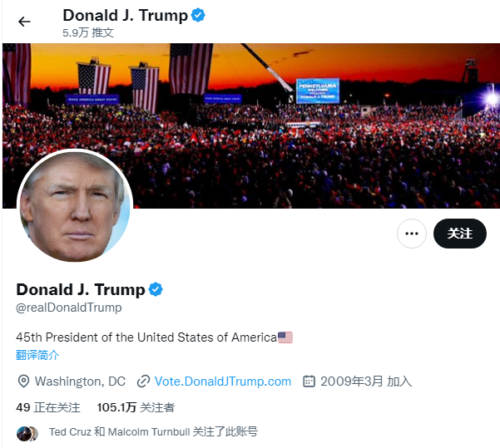Open the 105.1万 关注者 followers list
500x448 pixels.
[136, 407]
